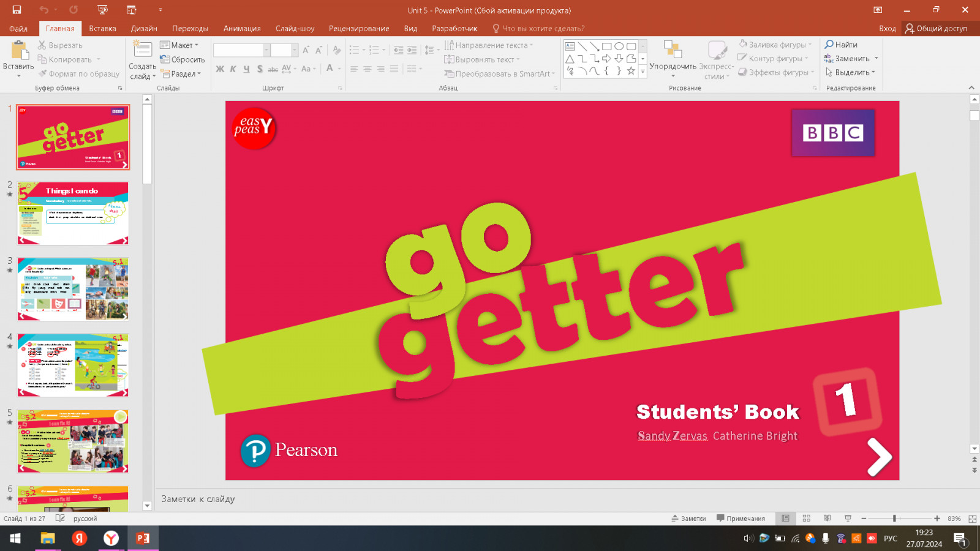Click the 'Заметки к слайду' notes area
This screenshot has width=980, height=551.
(198, 499)
